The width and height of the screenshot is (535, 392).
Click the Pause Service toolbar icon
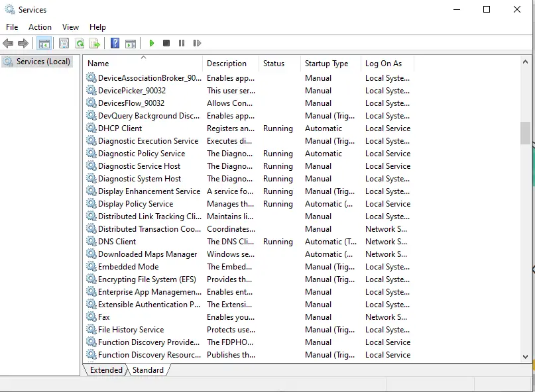(x=182, y=43)
